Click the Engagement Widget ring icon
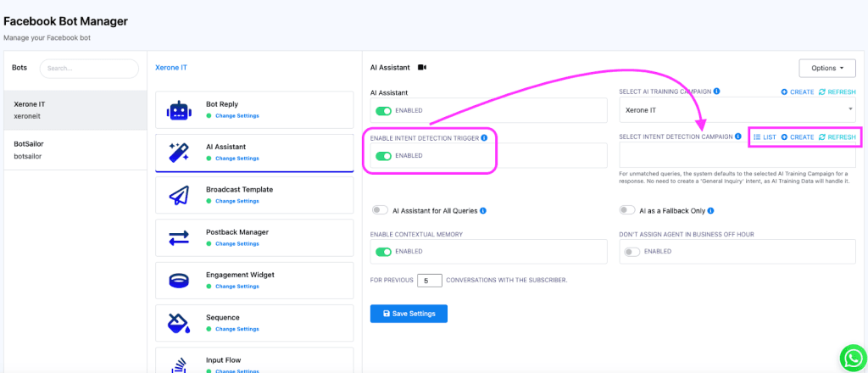This screenshot has height=373, width=868. pos(179,281)
